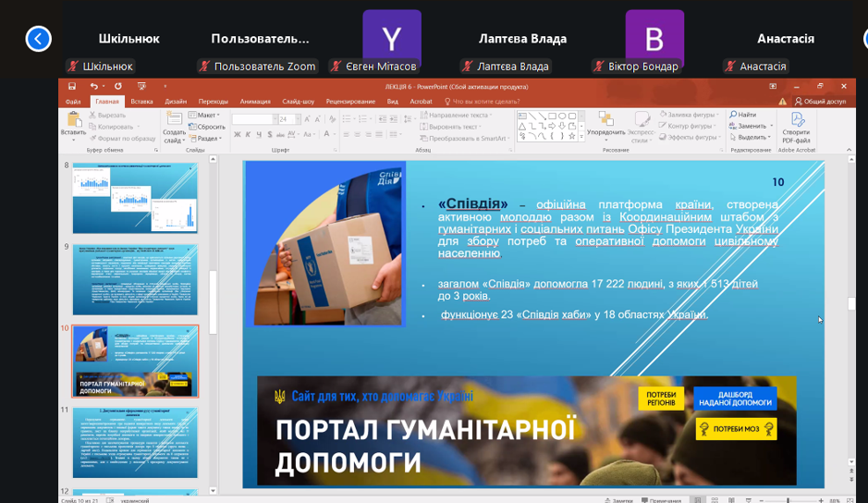Click the Save icon in quick access toolbar

[72, 86]
